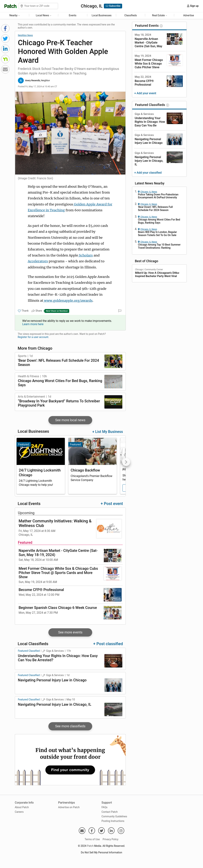Open footer About Patch link
The width and height of the screenshot is (203, 868).
[x=22, y=807]
